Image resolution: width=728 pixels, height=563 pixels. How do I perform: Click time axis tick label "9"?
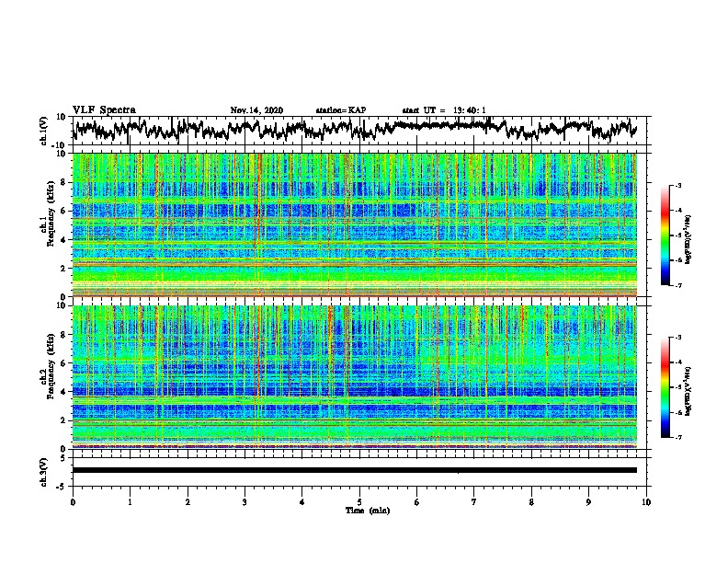coord(588,502)
